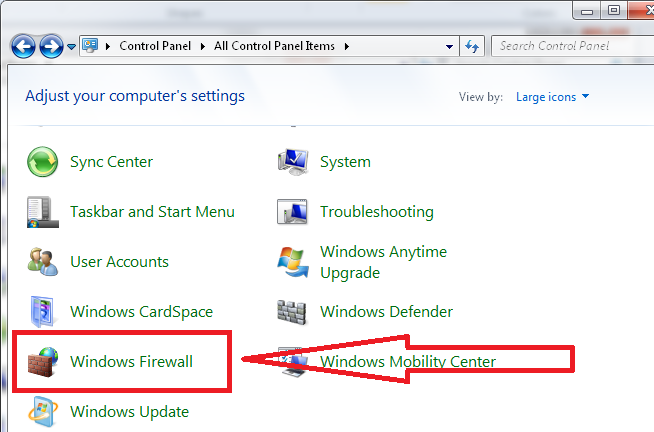Screen dimensions: 654x432
Task: Select the Control Panel breadcrumb
Action: pos(155,46)
